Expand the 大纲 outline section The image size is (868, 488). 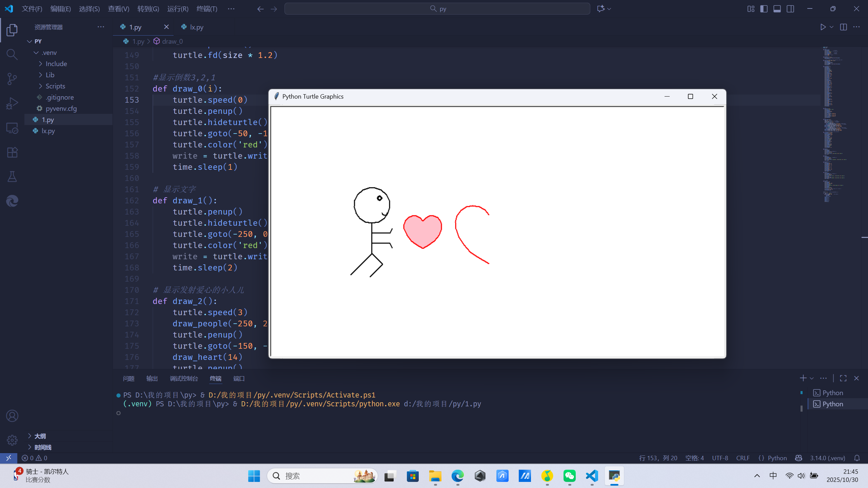point(40,436)
